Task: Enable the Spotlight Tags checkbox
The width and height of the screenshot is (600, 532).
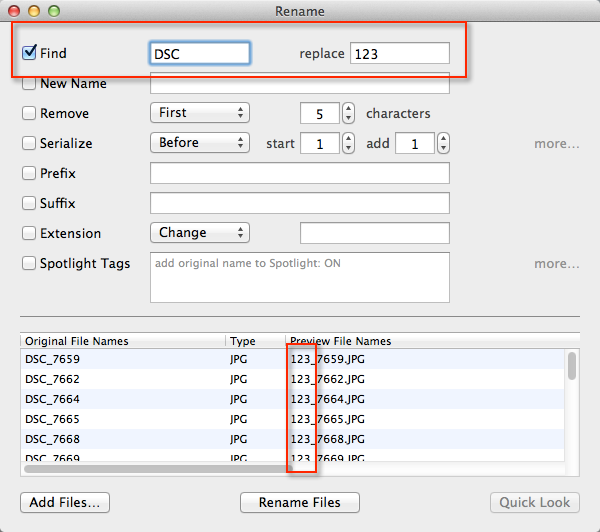Action: [29, 264]
